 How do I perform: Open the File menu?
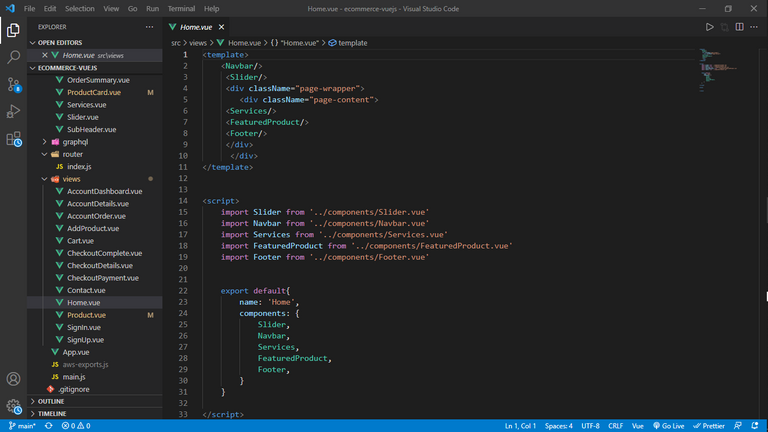pos(29,8)
